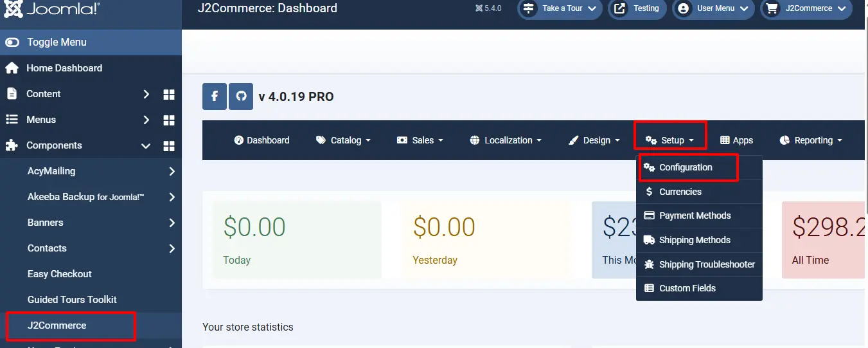Click the Reporting pie chart icon
Viewport: 868px width, 348px height.
(x=784, y=140)
